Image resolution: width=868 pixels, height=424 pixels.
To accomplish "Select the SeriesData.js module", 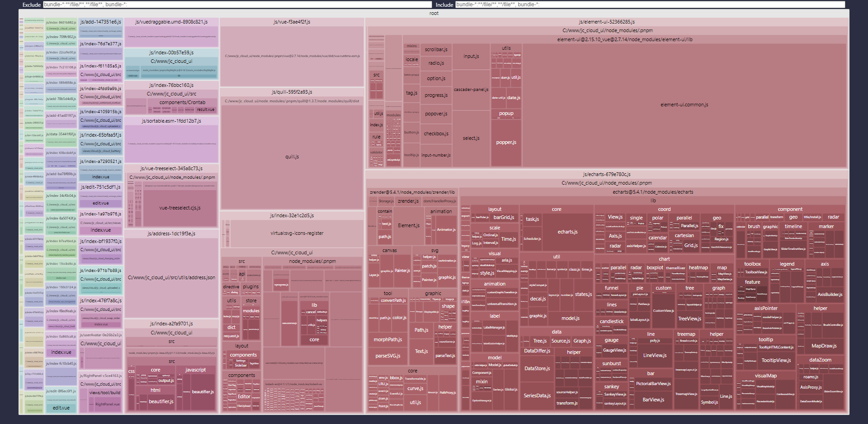I will click(x=537, y=395).
